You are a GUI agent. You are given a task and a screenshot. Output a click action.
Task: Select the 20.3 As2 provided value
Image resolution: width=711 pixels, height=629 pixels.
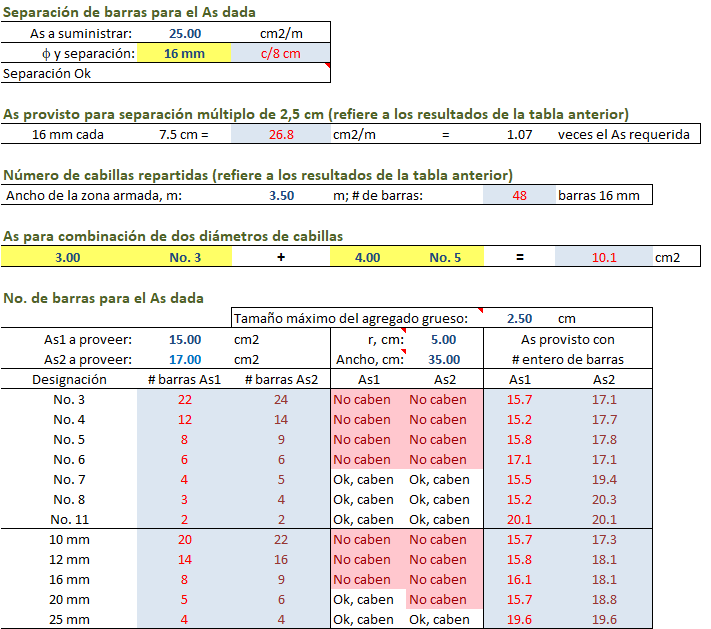(604, 499)
